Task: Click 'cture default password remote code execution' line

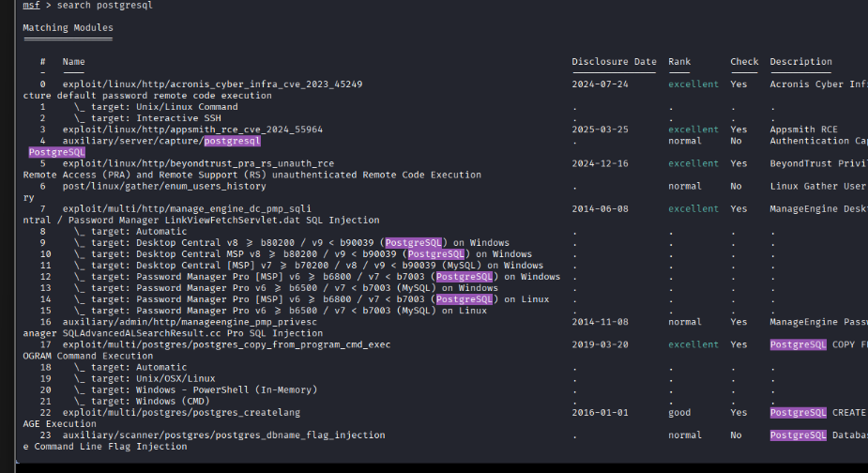Action: [147, 96]
